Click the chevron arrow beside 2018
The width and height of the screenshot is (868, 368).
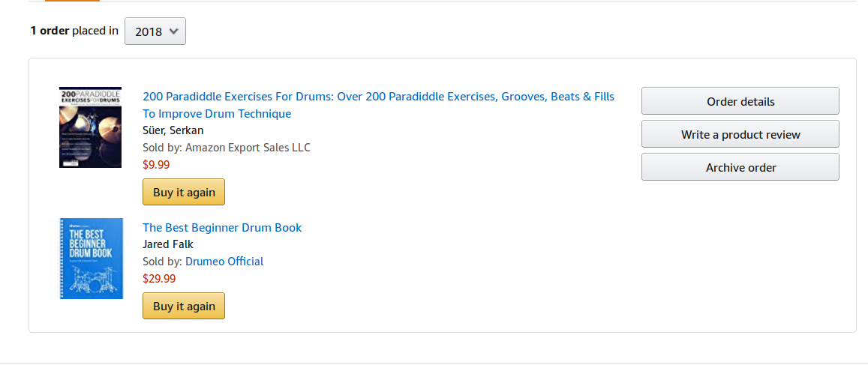point(173,31)
